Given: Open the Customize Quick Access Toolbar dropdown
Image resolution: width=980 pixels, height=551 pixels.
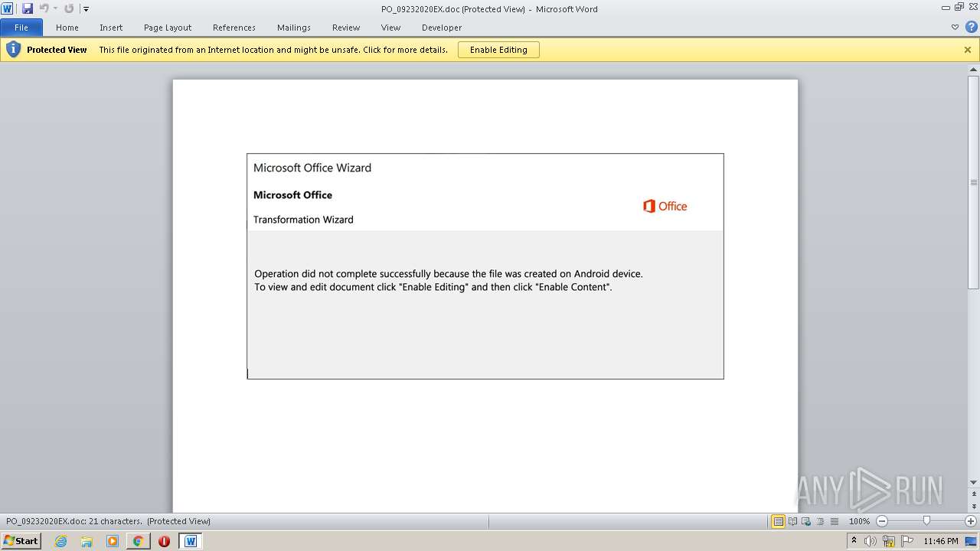Looking at the screenshot, I should click(86, 9).
